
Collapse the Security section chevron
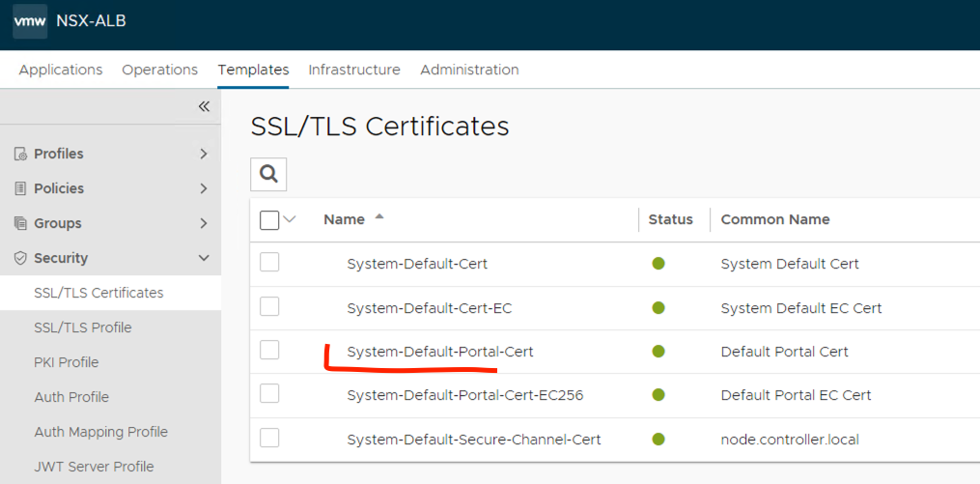click(x=204, y=258)
